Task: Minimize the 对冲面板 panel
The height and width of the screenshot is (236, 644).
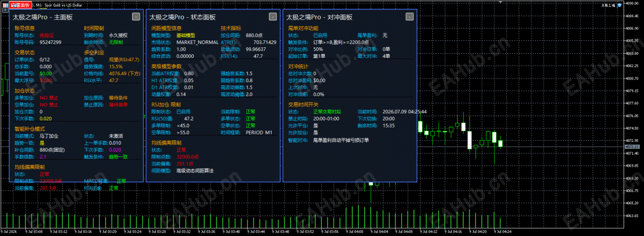Action: pyautogui.click(x=409, y=17)
